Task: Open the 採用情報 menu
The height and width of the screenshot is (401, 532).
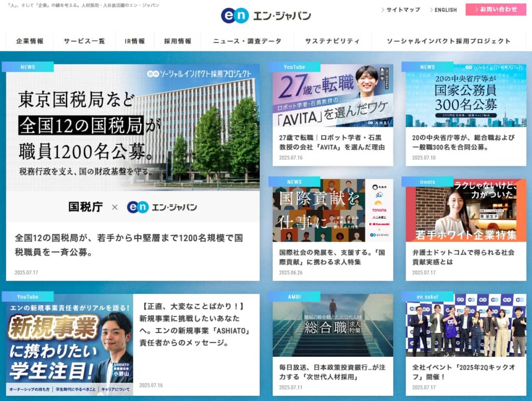Action: point(178,41)
